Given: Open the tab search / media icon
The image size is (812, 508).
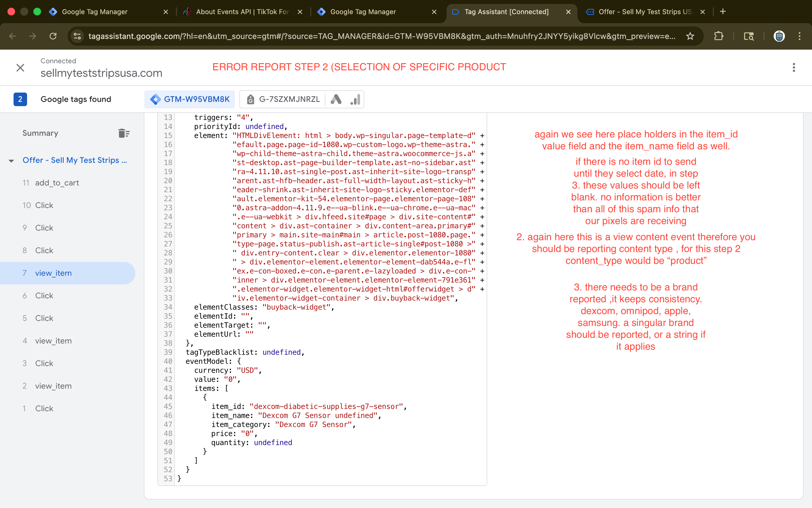Looking at the screenshot, I should [749, 36].
